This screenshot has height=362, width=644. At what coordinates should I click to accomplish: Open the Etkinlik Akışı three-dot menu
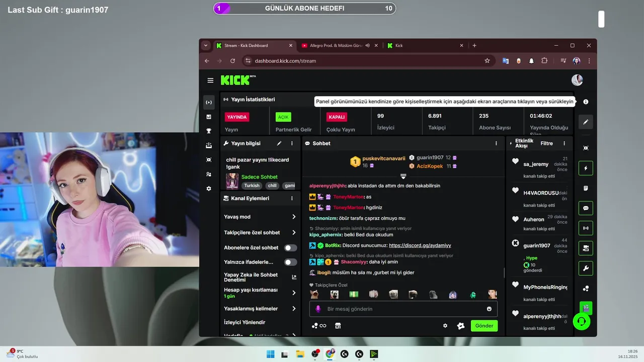565,143
